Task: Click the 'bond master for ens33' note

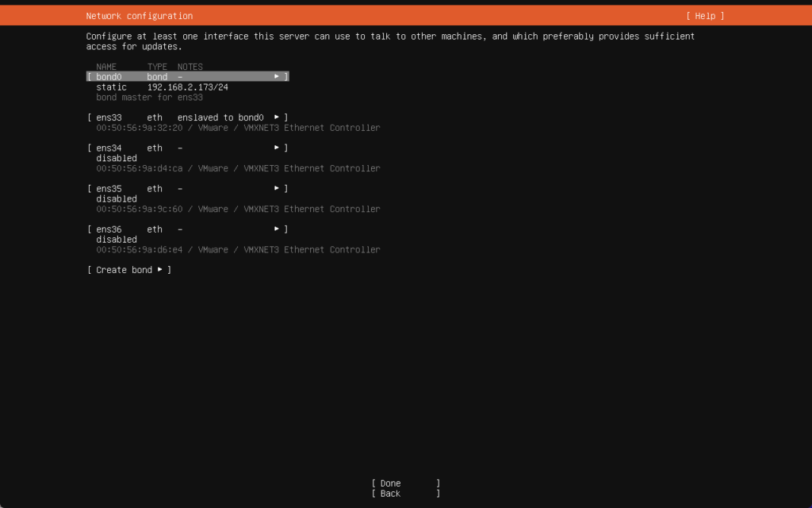Action: (x=149, y=98)
